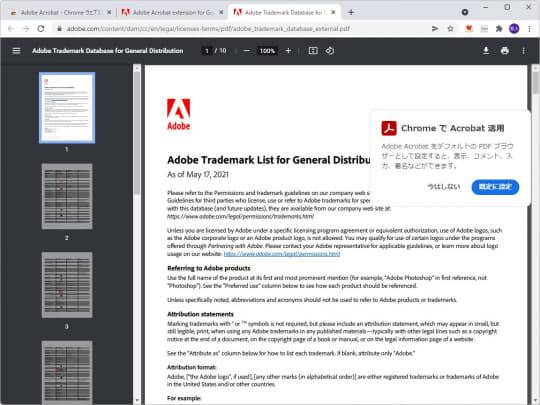Dismiss the Acrobat popup with the no thanks button
The width and height of the screenshot is (540, 405).
(444, 187)
